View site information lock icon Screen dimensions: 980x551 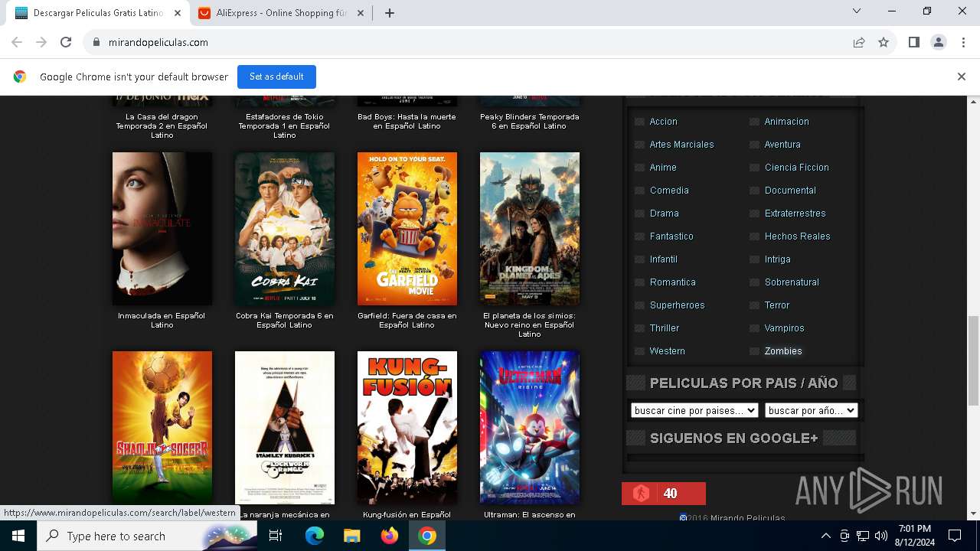pos(96,42)
